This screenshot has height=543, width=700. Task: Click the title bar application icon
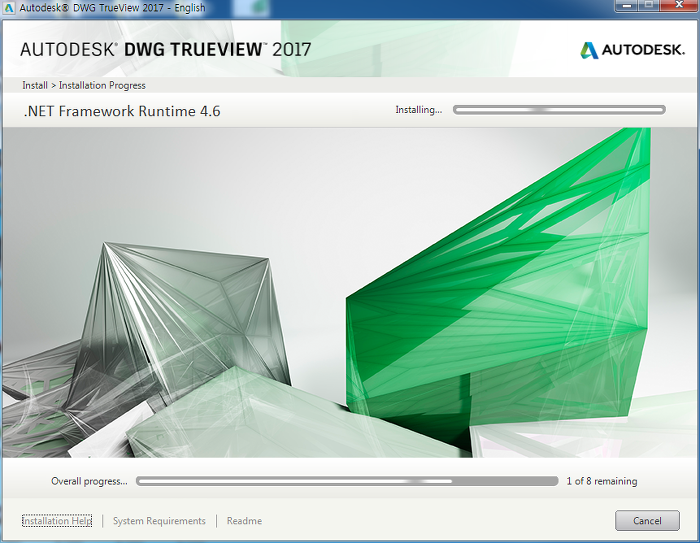pyautogui.click(x=9, y=8)
